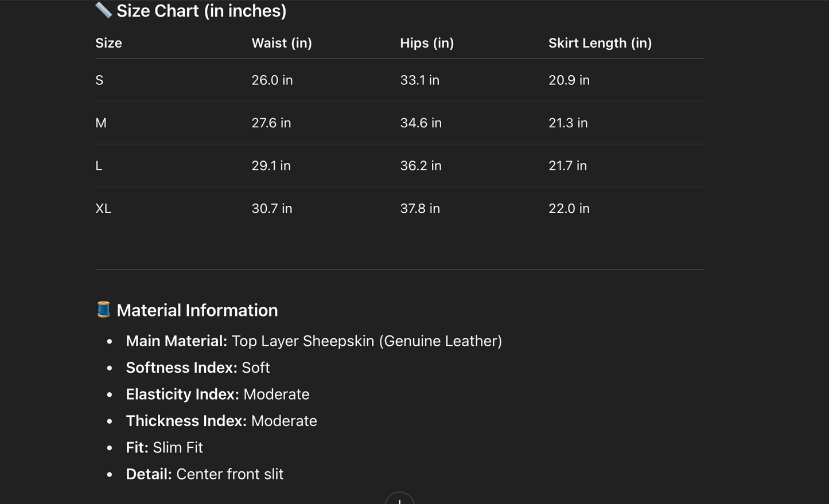Select size S in the chart

[99, 80]
